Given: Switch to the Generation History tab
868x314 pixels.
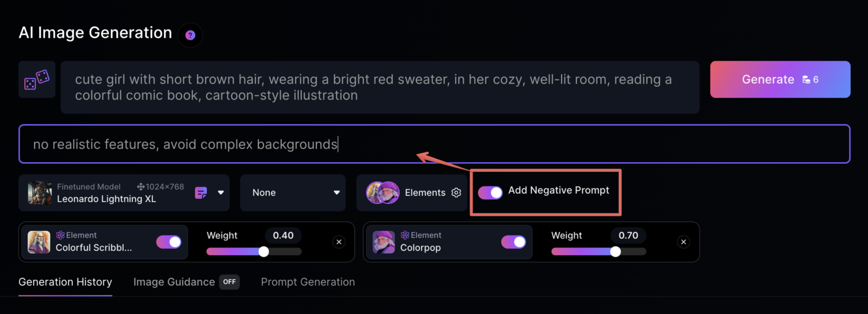Looking at the screenshot, I should click(65, 282).
